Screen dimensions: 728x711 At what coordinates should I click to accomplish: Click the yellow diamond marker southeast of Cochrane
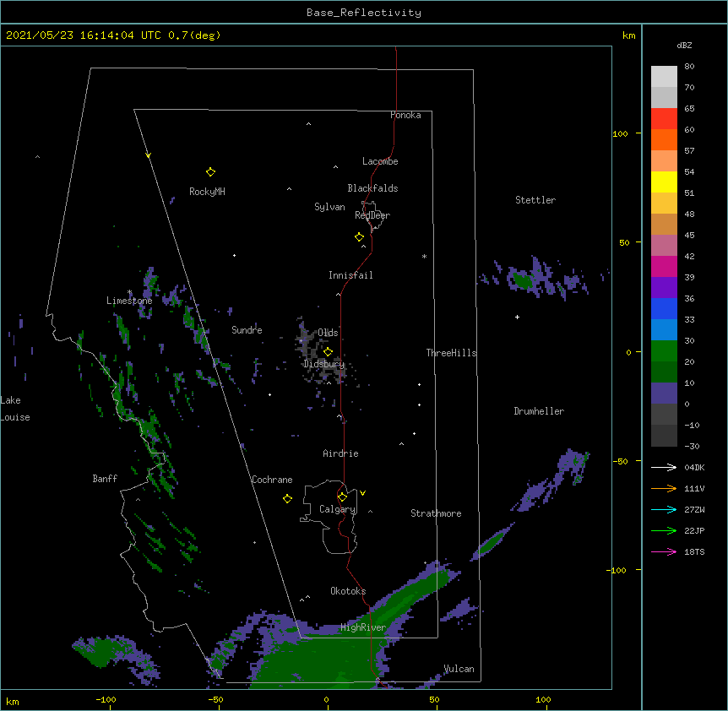tap(287, 499)
